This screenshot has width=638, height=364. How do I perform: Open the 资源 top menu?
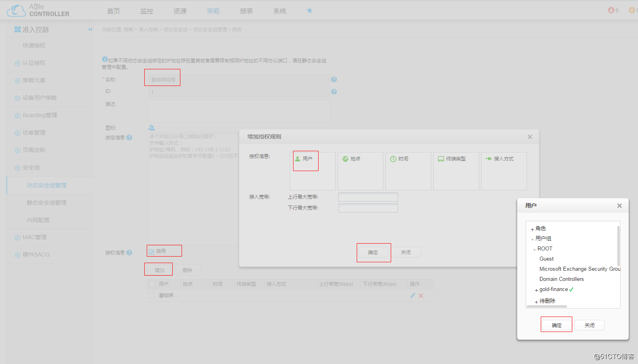[180, 11]
